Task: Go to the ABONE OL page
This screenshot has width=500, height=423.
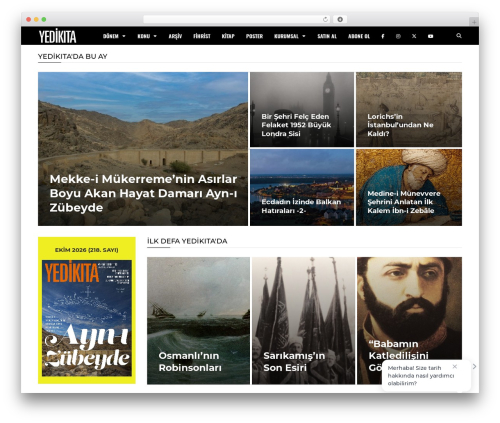Action: tap(359, 36)
